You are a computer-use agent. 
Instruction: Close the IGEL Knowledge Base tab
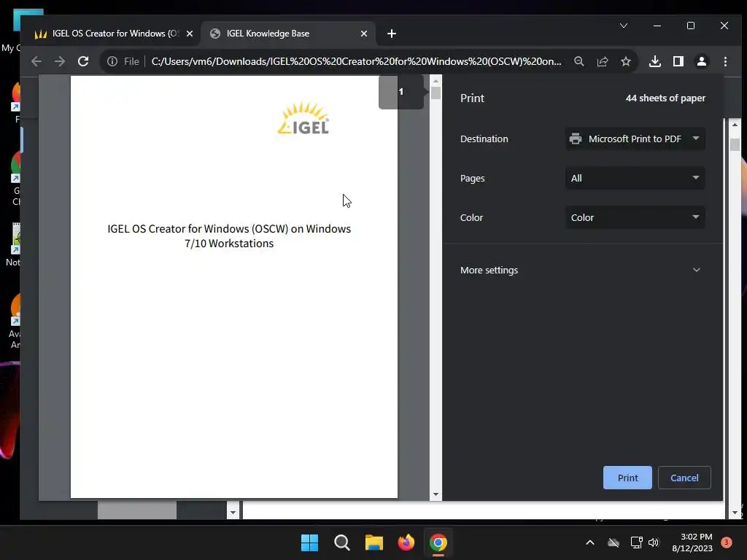pos(364,34)
